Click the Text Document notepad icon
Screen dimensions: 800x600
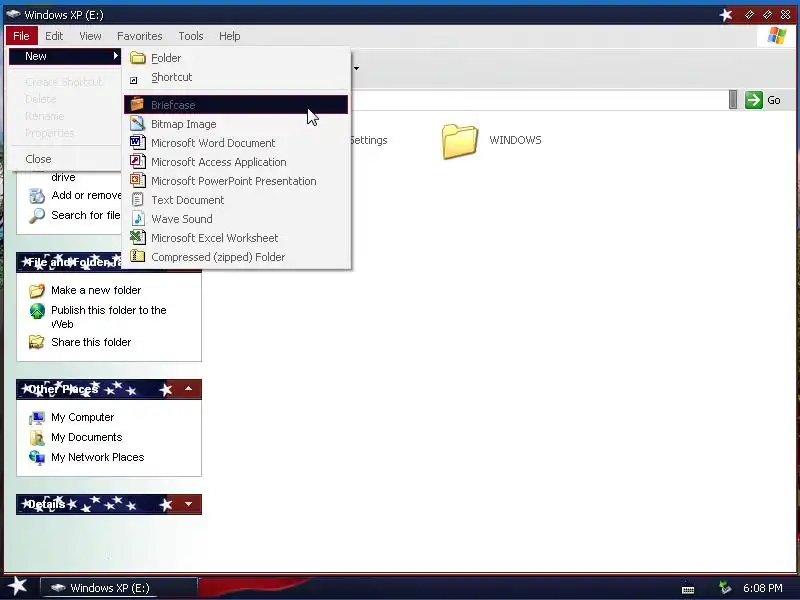point(137,199)
